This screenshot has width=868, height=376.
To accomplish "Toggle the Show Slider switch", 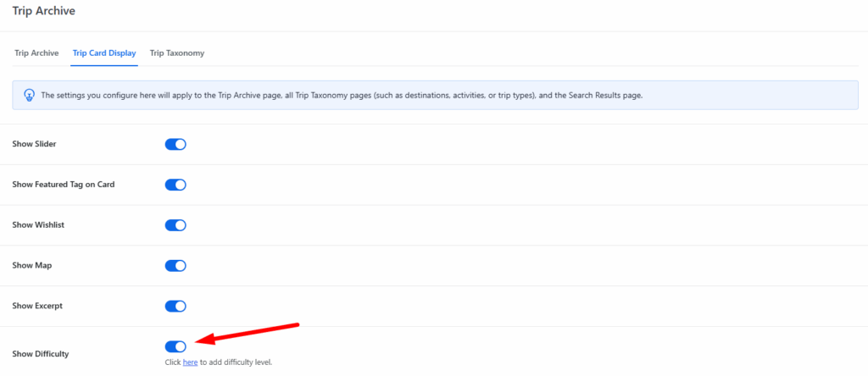I will 175,144.
